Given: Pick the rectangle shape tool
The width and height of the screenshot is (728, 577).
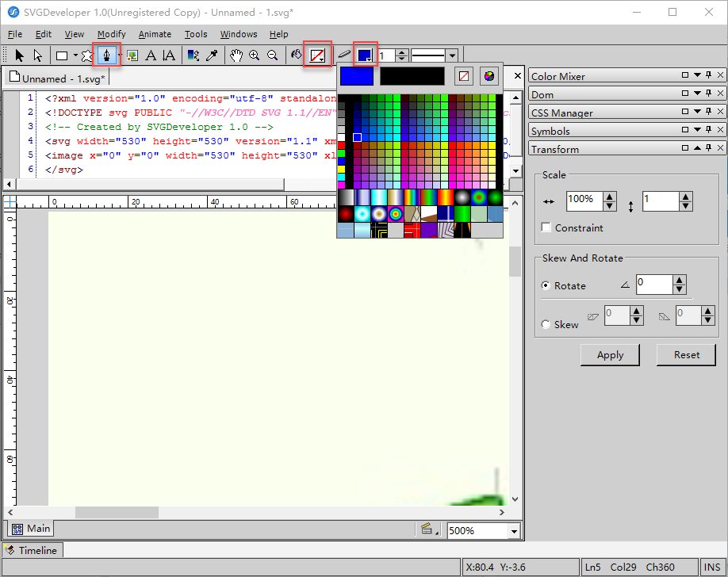Looking at the screenshot, I should point(62,55).
